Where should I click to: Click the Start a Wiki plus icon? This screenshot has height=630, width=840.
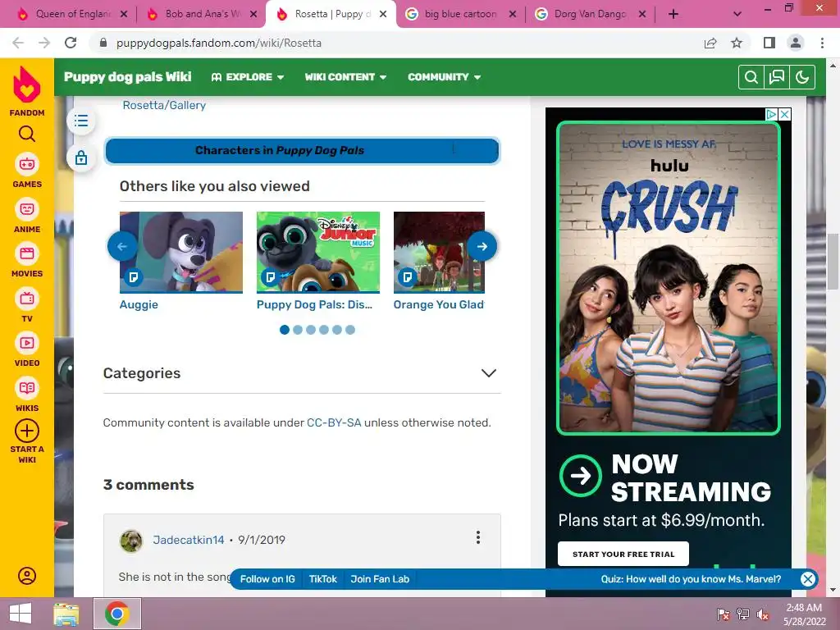[x=27, y=431]
